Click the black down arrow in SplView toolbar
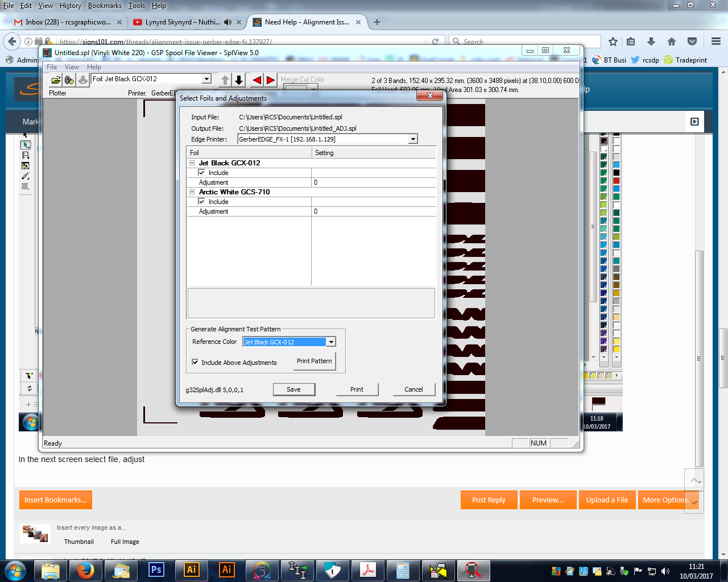The height and width of the screenshot is (582, 728). point(239,80)
